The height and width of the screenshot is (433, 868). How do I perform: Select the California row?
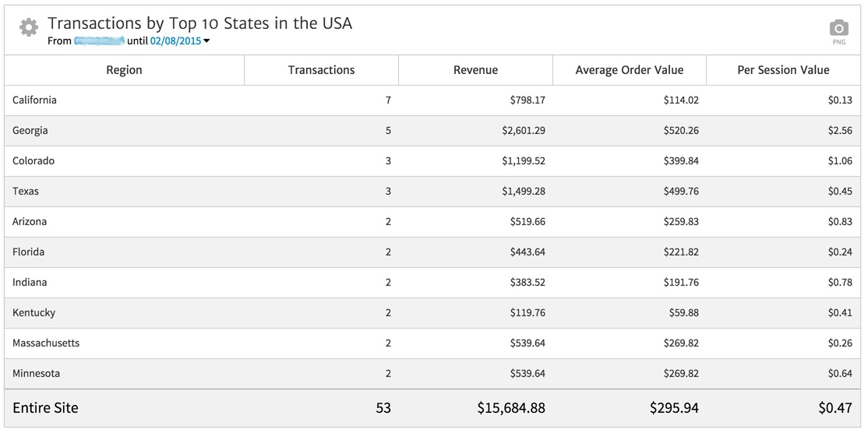tap(34, 100)
